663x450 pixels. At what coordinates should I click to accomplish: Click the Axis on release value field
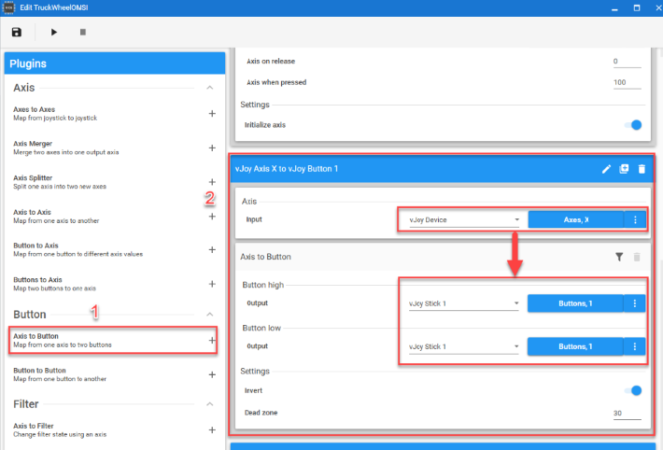(627, 62)
